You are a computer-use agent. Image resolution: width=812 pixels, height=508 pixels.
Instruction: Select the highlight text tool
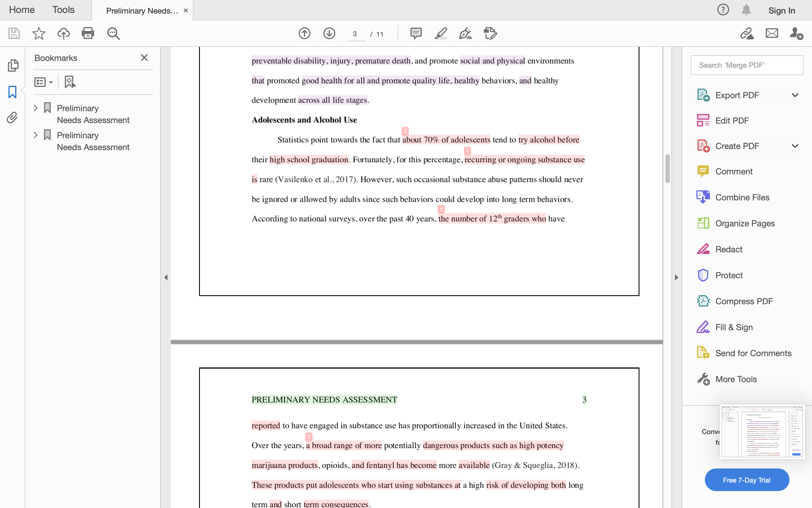click(441, 33)
